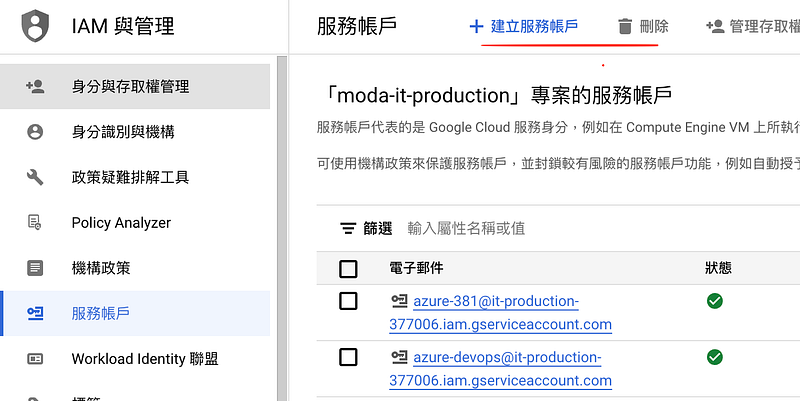The image size is (800, 401).
Task: Open 身分識別與機構 in the sidebar
Action: pos(135,132)
